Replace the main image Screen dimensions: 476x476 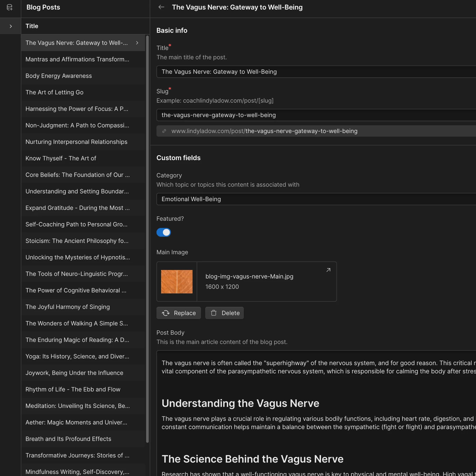pyautogui.click(x=179, y=313)
